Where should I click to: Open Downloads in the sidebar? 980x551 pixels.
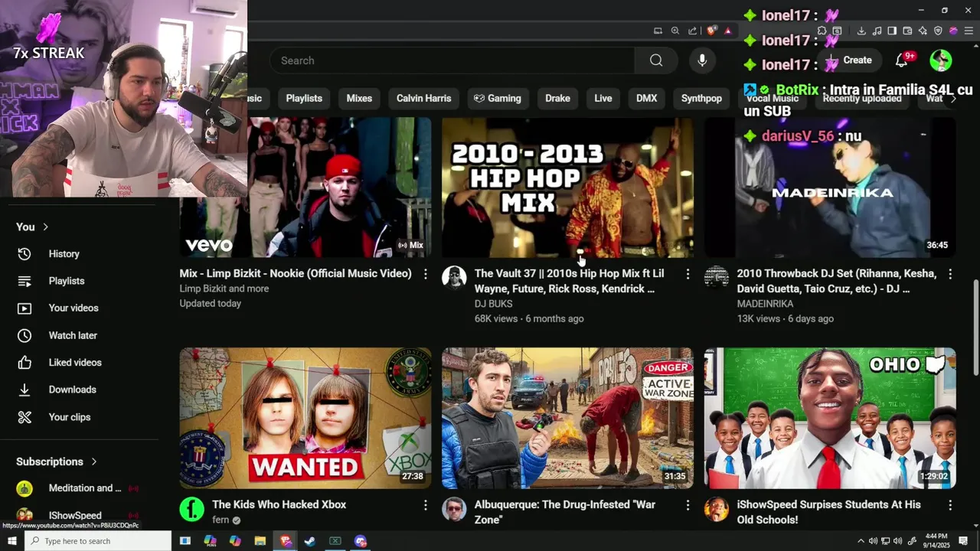[72, 390]
